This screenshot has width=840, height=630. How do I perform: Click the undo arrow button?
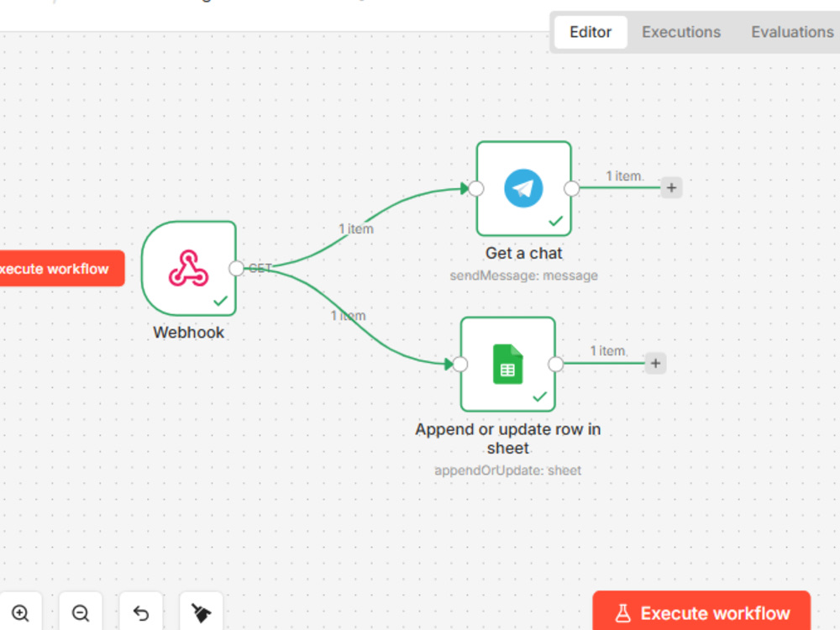point(141,613)
